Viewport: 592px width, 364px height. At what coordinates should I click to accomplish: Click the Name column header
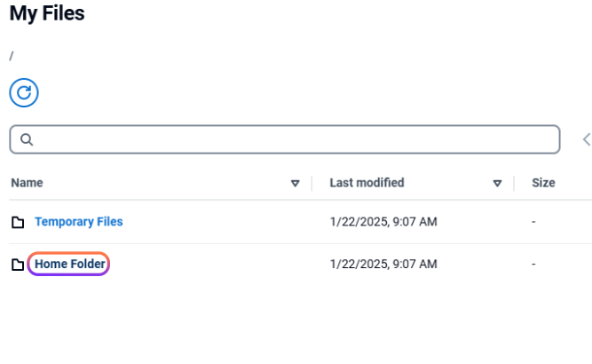tap(27, 183)
